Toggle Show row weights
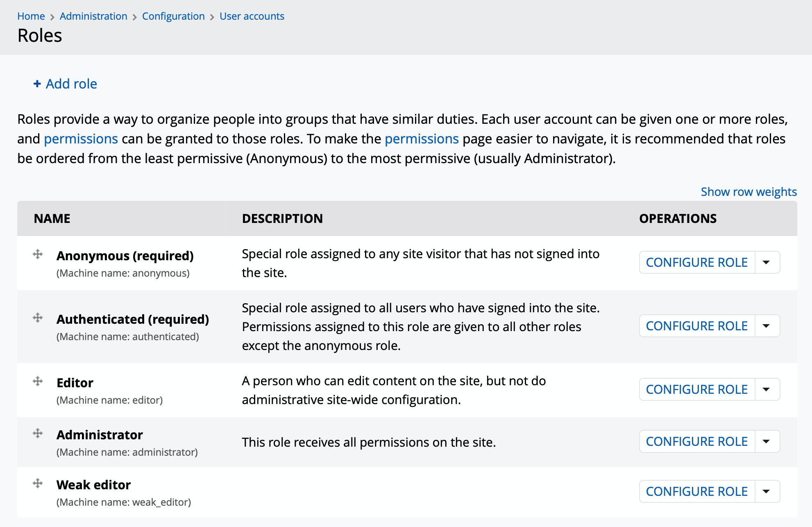 pyautogui.click(x=748, y=192)
